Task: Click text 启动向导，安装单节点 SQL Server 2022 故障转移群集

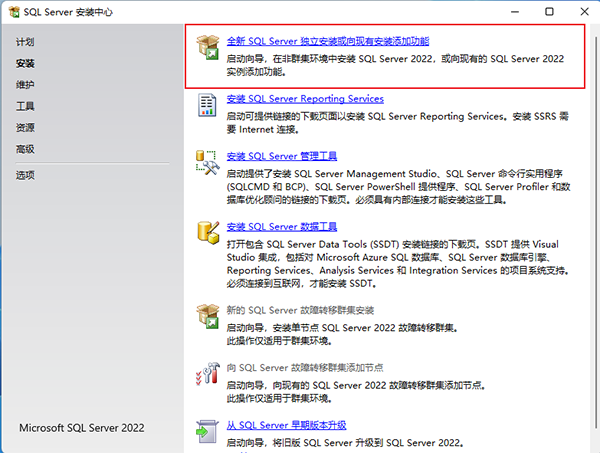Action: [342, 328]
